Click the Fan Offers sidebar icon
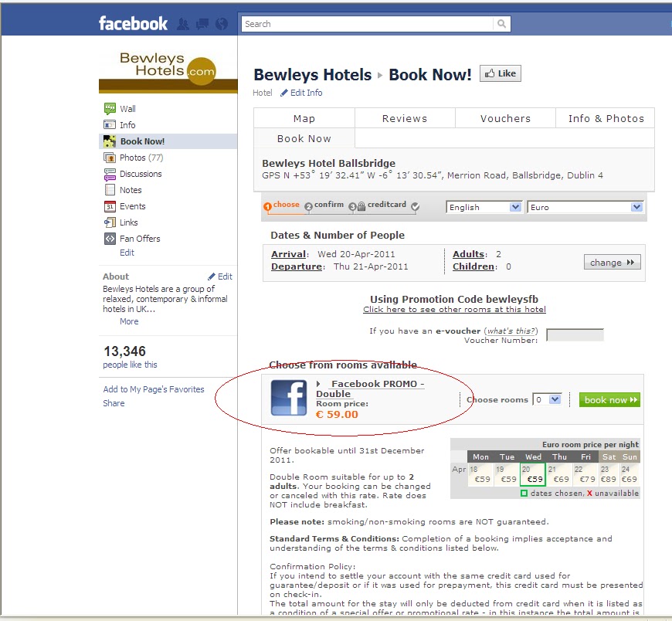Screen dimensions: 672x621 110,239
